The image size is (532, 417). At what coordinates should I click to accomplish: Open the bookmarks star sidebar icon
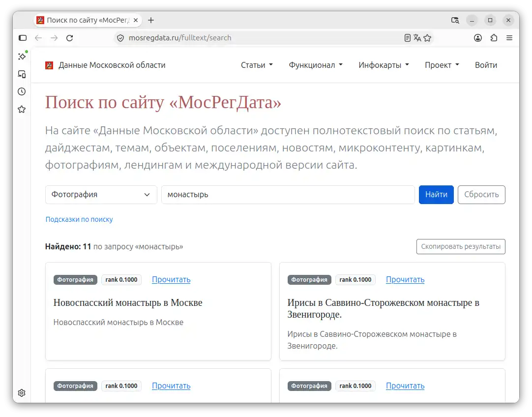(x=22, y=109)
